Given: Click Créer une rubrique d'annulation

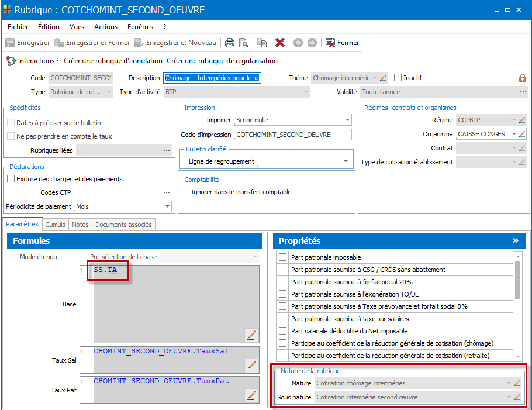Looking at the screenshot, I should [113, 61].
